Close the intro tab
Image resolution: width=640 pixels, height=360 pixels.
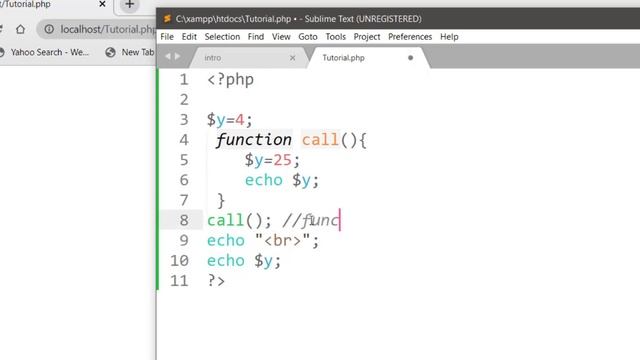click(293, 58)
